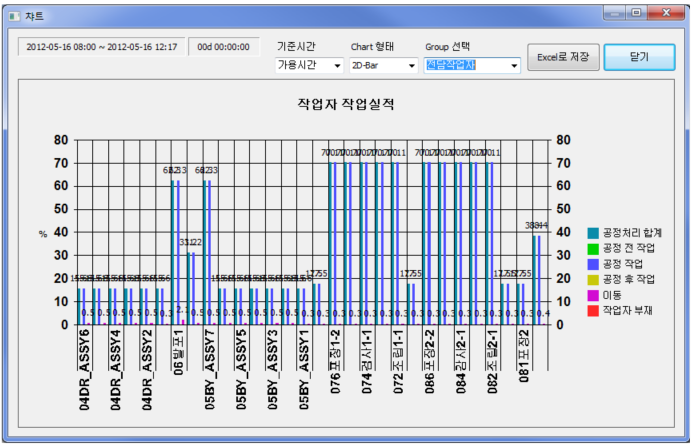Screen dimensions: 692x446
Task: Click the magenta 이동 legend swatch
Action: [x=593, y=296]
